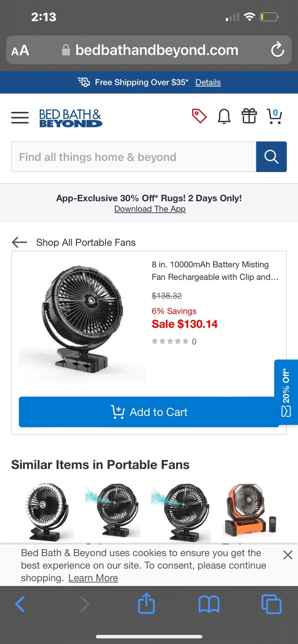This screenshot has width=298, height=644.
Task: Open the gift registry icon
Action: 249,116
